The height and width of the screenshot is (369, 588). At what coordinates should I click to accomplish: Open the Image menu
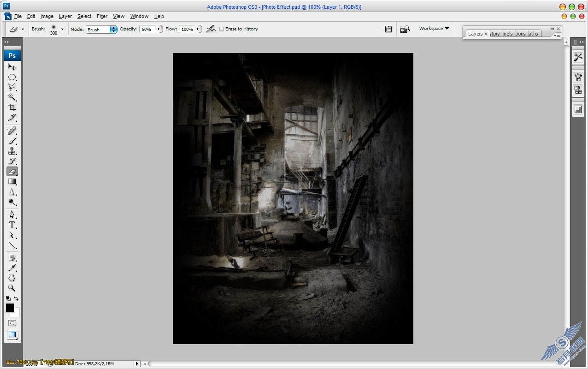pyautogui.click(x=47, y=16)
